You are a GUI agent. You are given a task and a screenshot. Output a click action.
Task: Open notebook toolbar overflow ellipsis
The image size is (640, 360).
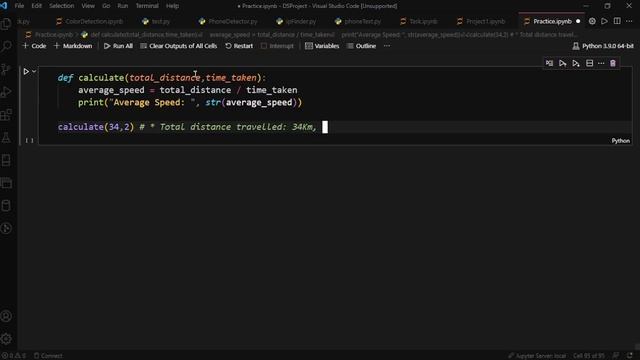point(387,46)
